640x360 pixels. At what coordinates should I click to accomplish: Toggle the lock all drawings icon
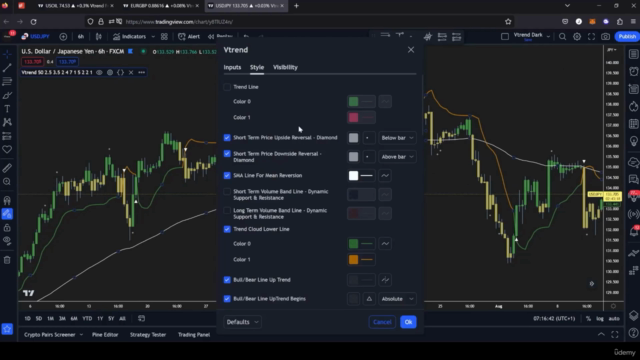7,228
